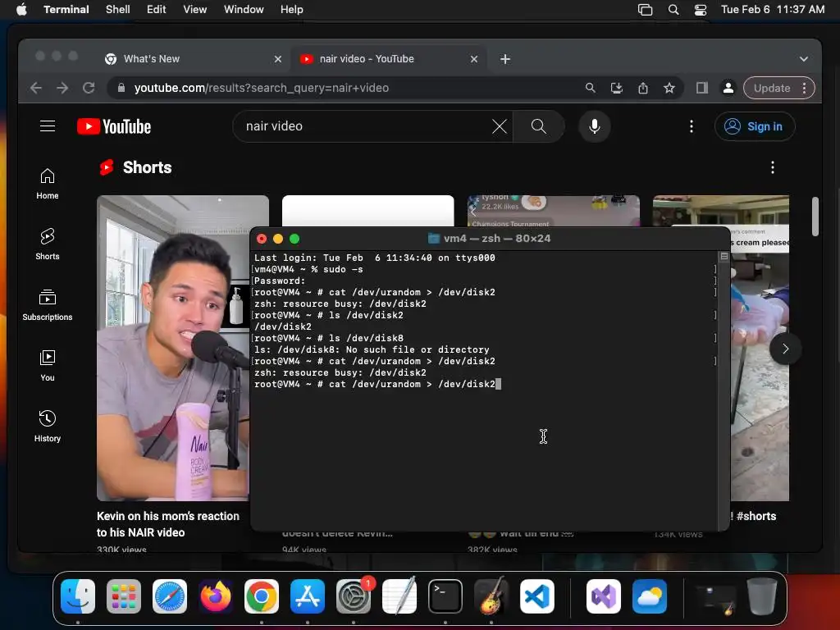
Task: Click the terminal command line prompt
Action: pyautogui.click(x=377, y=384)
